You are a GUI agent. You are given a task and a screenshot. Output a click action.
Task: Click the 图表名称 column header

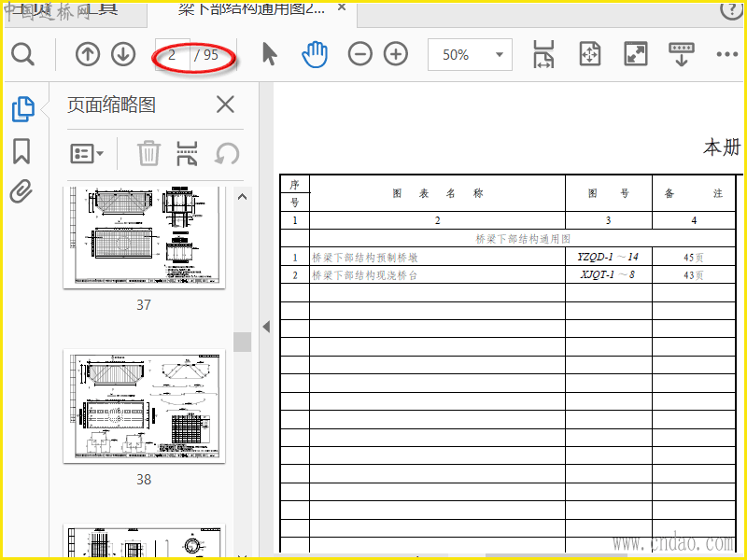click(x=438, y=193)
